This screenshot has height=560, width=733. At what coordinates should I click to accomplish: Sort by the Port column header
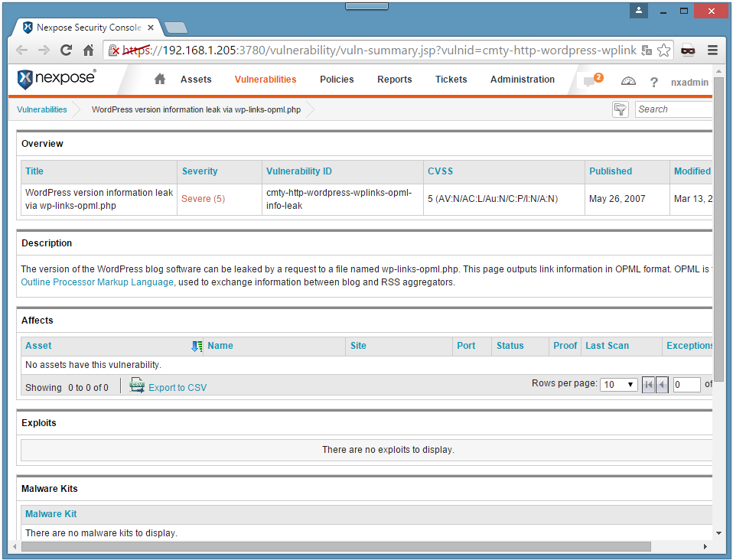[466, 346]
